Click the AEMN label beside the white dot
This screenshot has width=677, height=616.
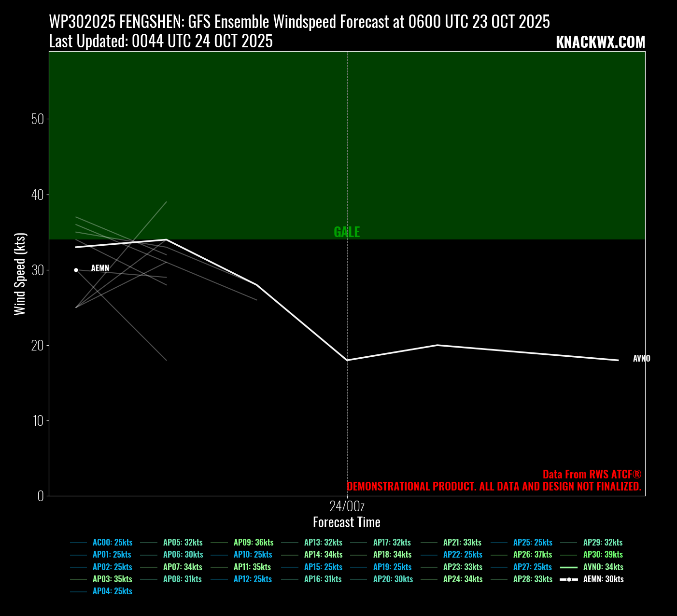pyautogui.click(x=100, y=268)
